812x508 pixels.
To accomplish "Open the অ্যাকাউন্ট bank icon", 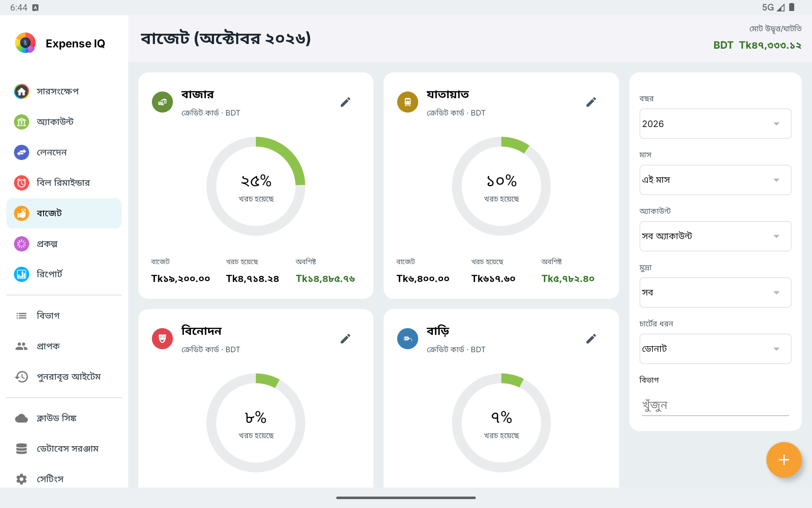I will coord(22,122).
